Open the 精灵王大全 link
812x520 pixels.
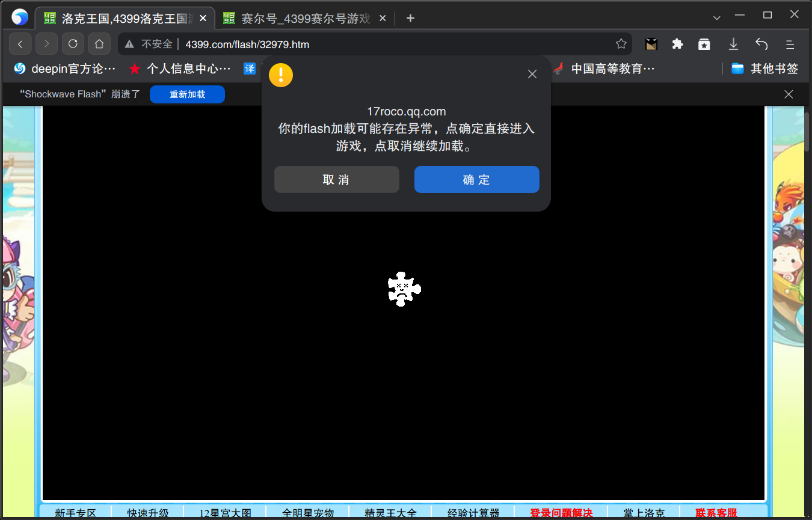pos(390,513)
